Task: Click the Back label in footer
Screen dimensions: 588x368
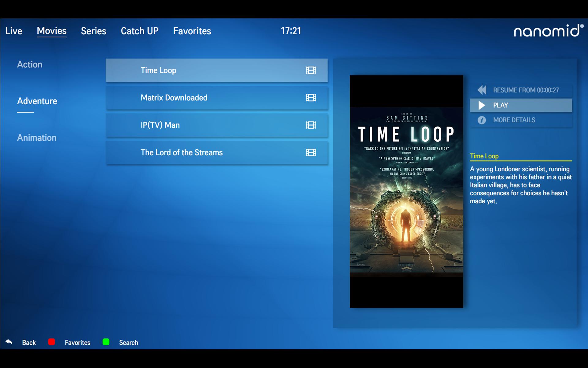Action: (x=29, y=343)
